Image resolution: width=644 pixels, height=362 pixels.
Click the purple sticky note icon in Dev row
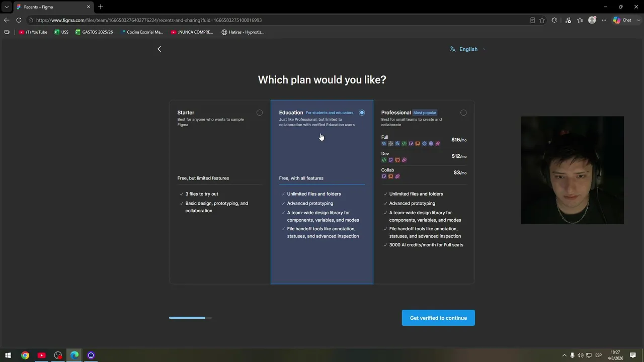390,160
